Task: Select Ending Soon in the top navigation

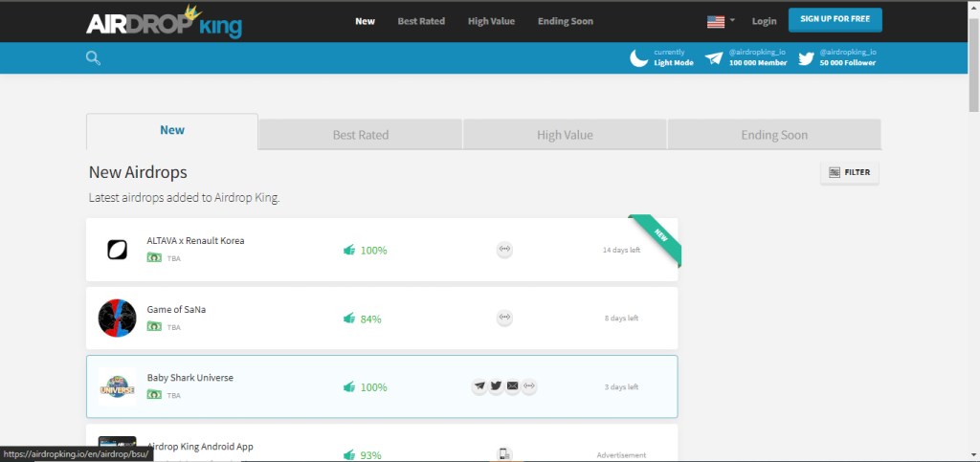Action: [566, 21]
